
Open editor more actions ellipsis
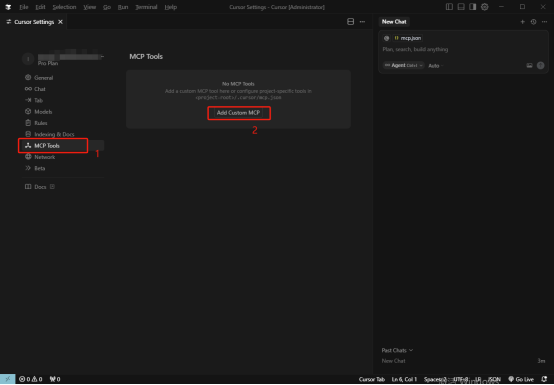pyautogui.click(x=362, y=22)
